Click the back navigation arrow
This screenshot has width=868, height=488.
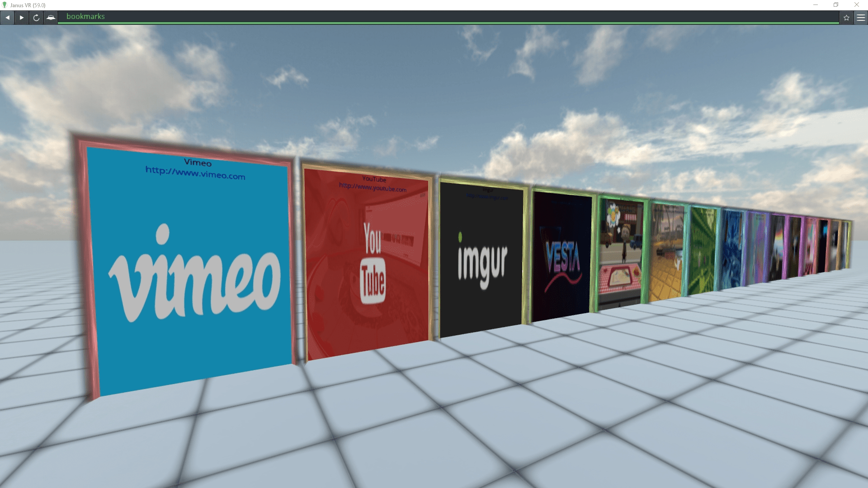7,17
